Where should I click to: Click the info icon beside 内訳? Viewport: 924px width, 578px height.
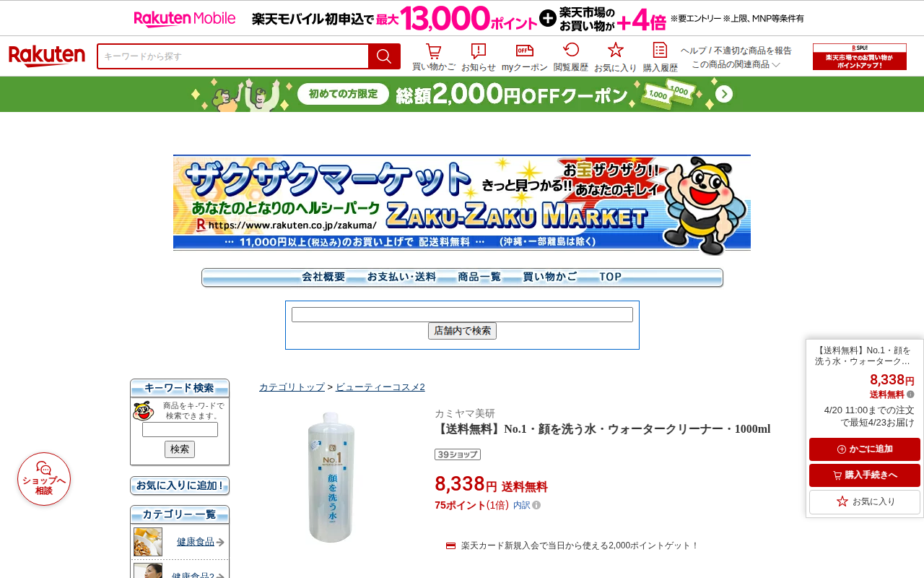pyautogui.click(x=536, y=505)
